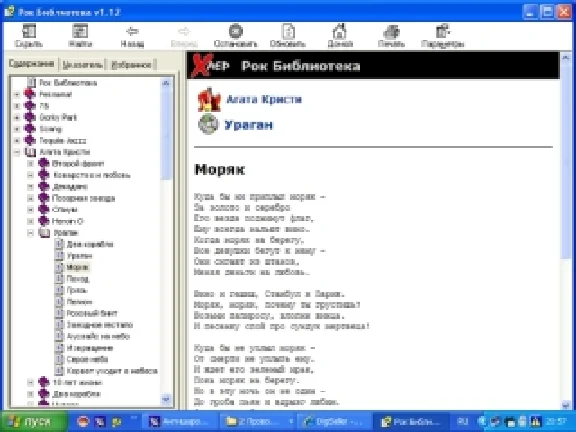The height and width of the screenshot is (432, 576).
Task: Select the purple icon of Опиум album
Action: pos(44,210)
